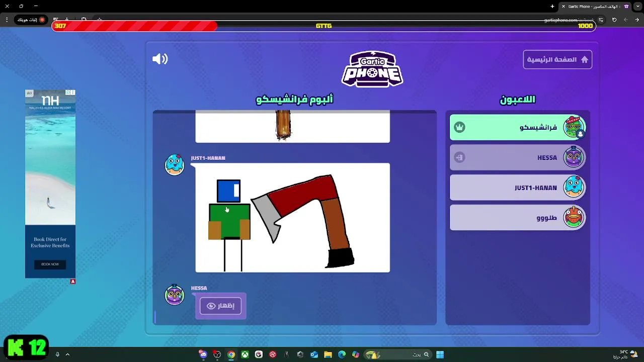Open Microsoft Edge from the taskbar
Viewport: 644px width, 362px height.
point(342,354)
